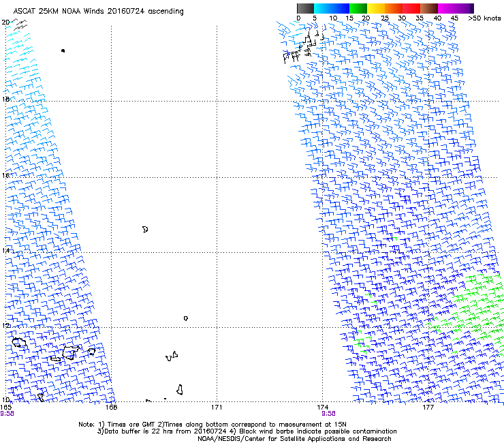
Task: Select the green 15-20 knots color segment
Action: click(358, 8)
